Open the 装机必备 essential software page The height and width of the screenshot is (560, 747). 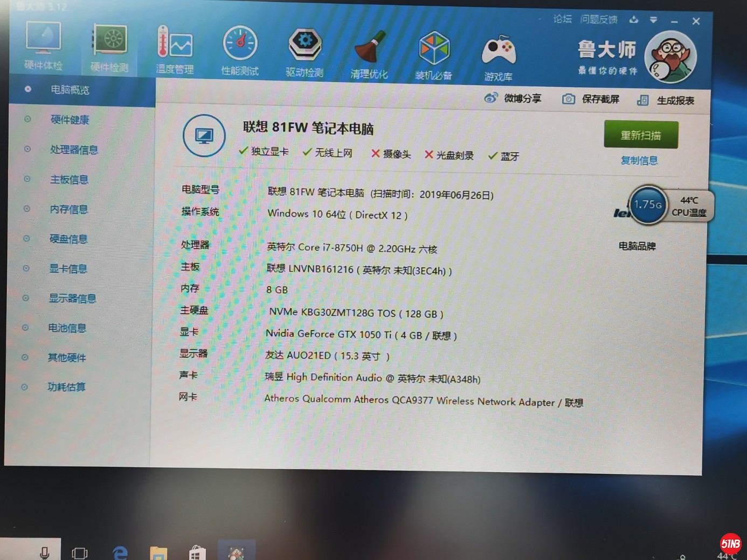(x=434, y=56)
